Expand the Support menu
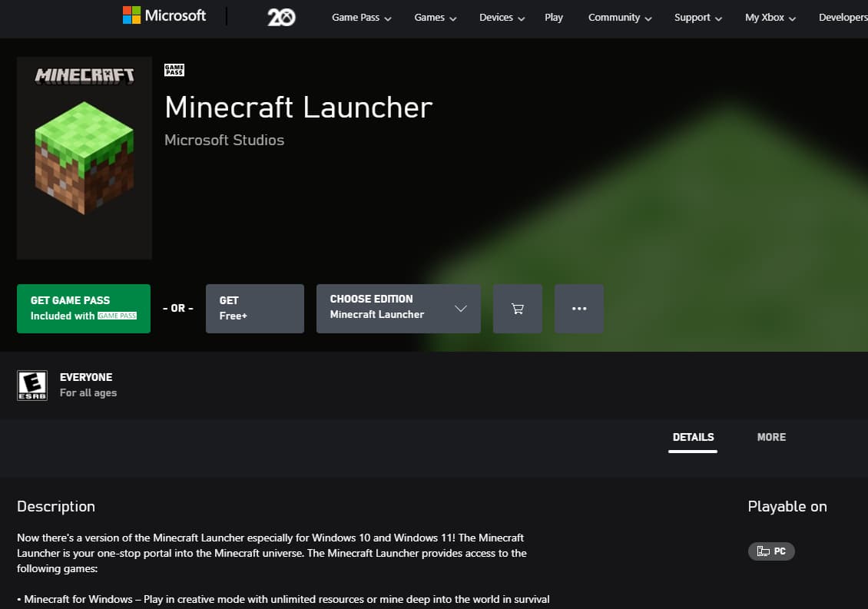The width and height of the screenshot is (868, 609). 698,18
